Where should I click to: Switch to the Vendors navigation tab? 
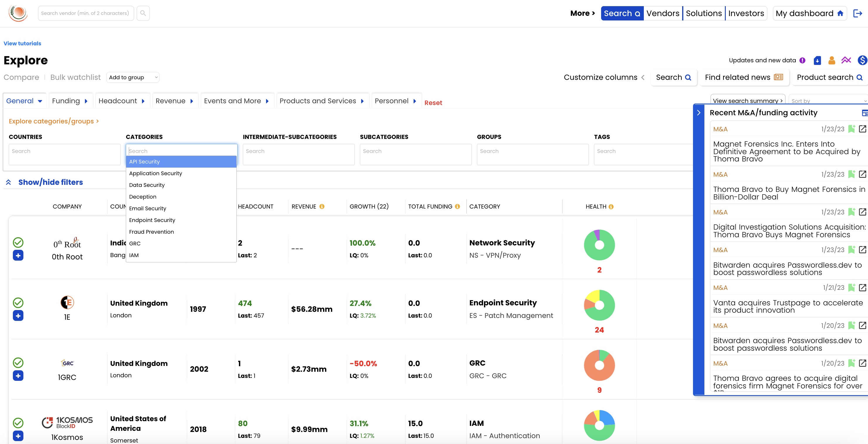click(x=663, y=13)
